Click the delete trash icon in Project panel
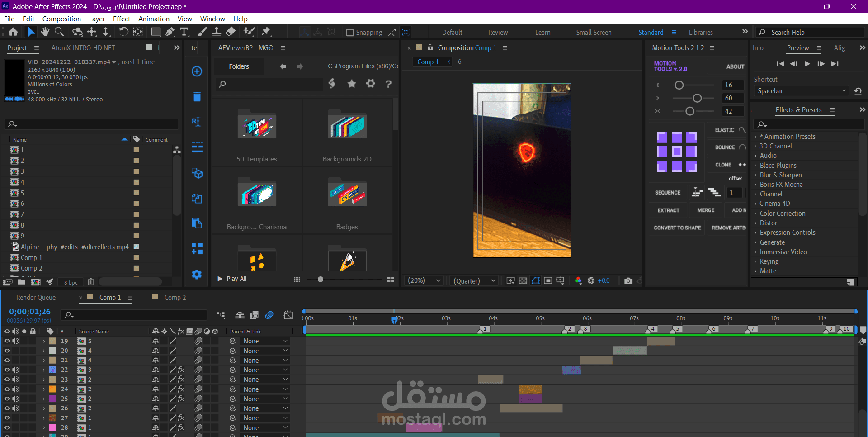This screenshot has height=437, width=868. click(90, 282)
